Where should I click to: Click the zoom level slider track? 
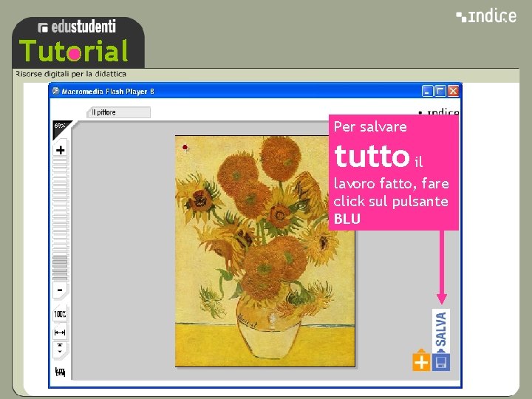click(x=61, y=220)
